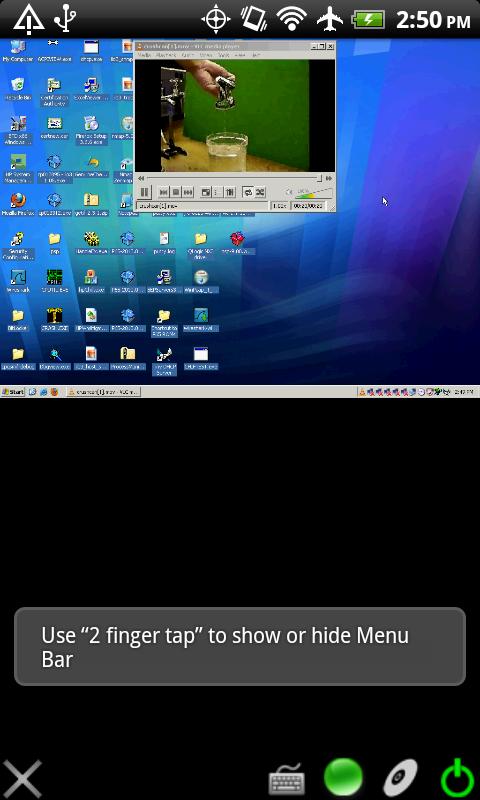
Task: Mute VLC with speaker icon
Action: [x=289, y=192]
